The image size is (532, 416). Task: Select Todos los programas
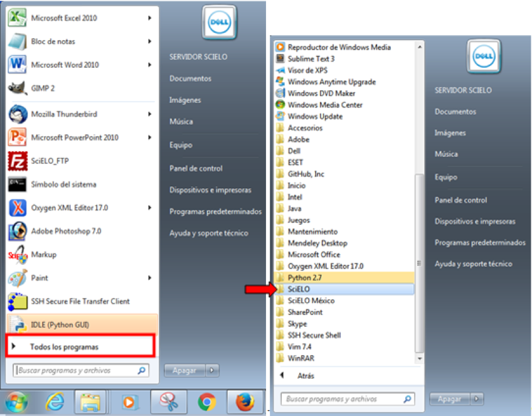[x=64, y=347]
